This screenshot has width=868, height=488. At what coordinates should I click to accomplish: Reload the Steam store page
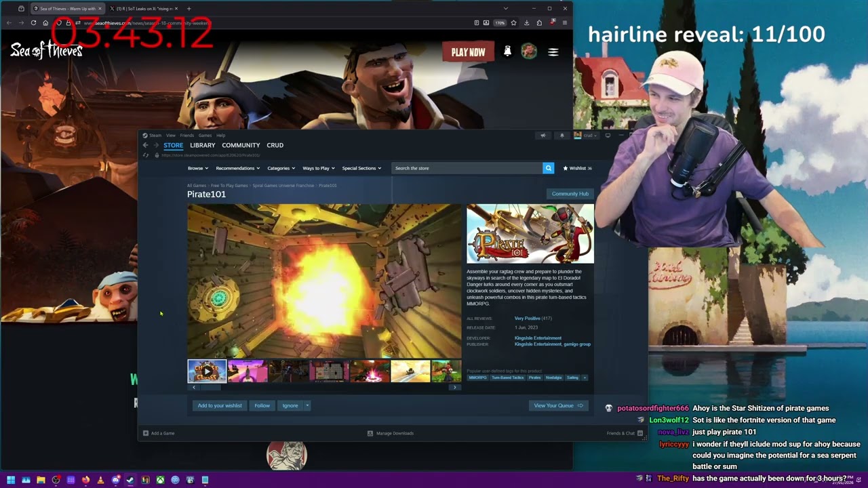pos(145,155)
